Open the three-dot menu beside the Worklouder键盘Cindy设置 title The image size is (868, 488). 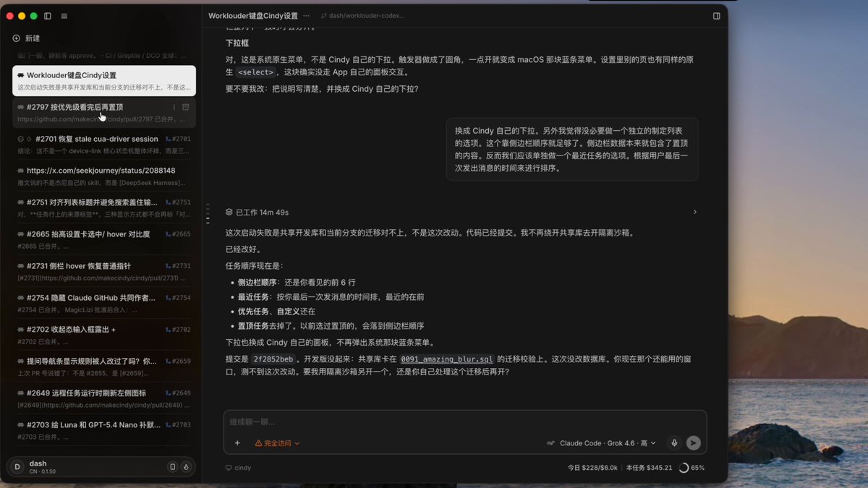coord(306,16)
